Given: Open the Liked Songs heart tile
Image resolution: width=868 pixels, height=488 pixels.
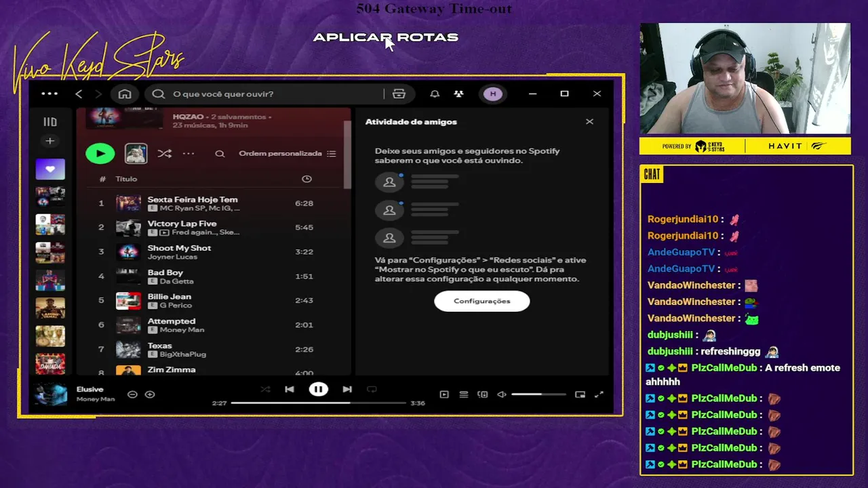Looking at the screenshot, I should point(50,169).
